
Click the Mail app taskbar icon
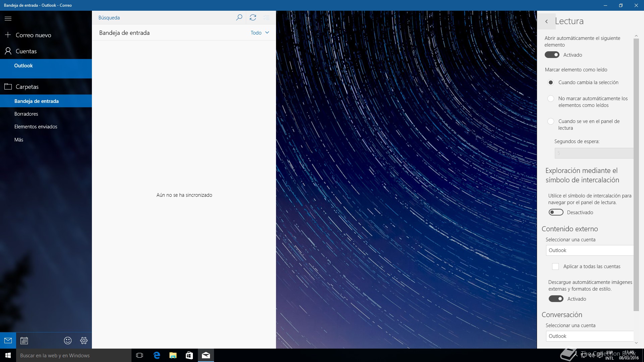(206, 355)
